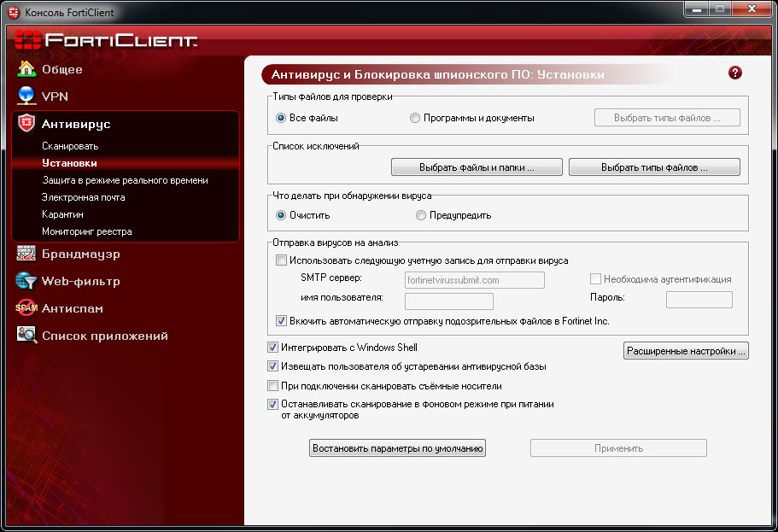Click the FortiClient logo in the header
This screenshot has height=532, width=778.
(x=106, y=39)
